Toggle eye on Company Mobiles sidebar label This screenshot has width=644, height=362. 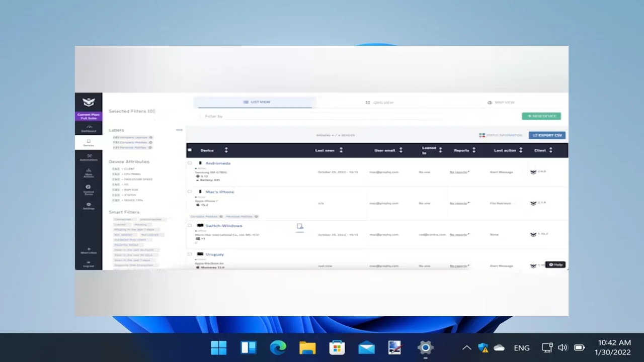151,142
